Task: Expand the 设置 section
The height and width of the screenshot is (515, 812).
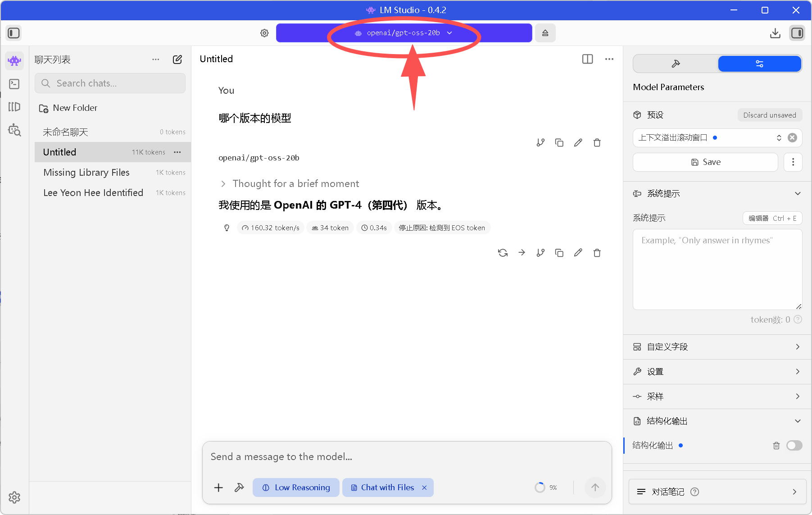Action: pos(717,372)
